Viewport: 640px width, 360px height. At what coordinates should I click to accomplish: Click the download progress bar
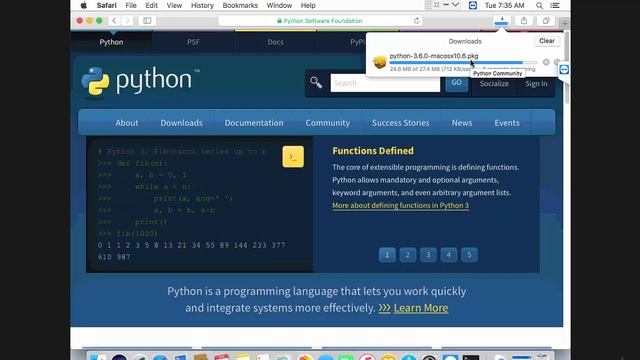(x=463, y=62)
